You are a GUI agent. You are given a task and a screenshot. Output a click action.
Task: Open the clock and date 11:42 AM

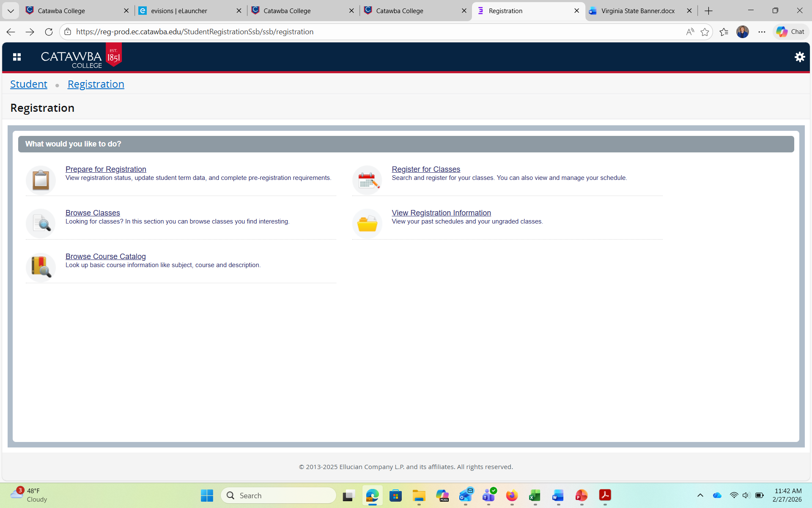point(787,495)
